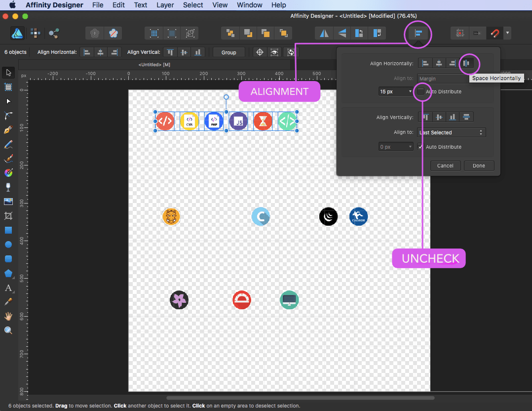Click the horizontal scrollbar below the canvas
The width and height of the screenshot is (532, 411).
click(300, 398)
